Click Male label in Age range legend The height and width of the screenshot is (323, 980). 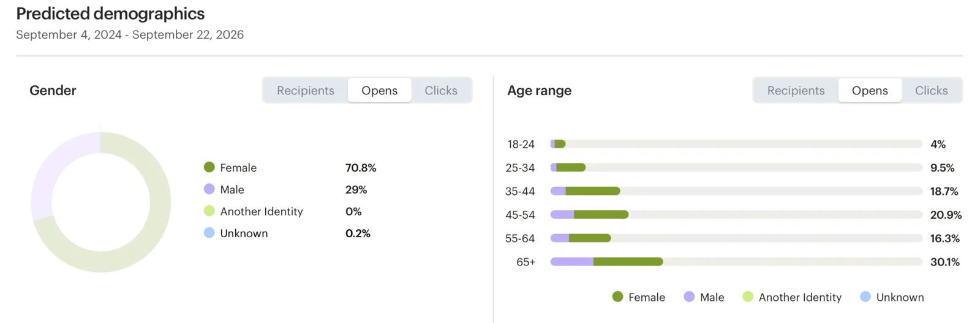712,297
